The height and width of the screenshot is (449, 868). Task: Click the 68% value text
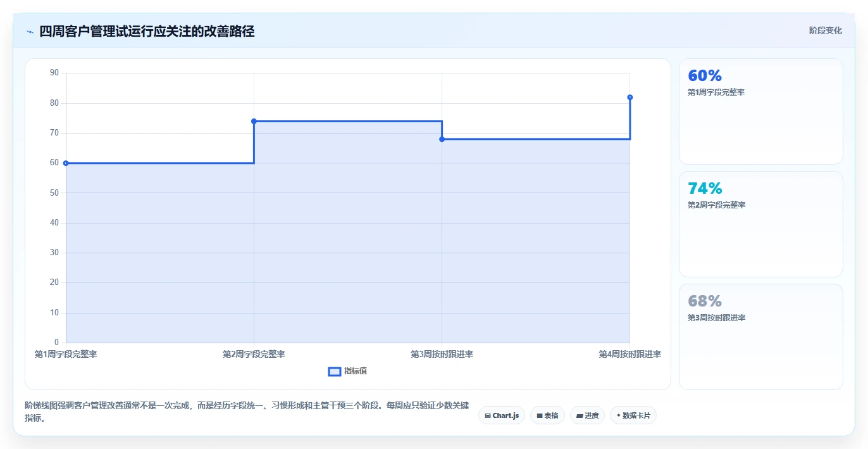point(705,301)
